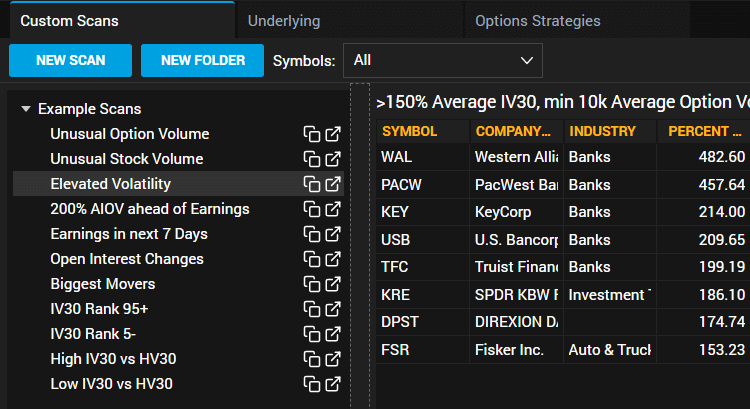
Task: Select the Earnings in next 7 Days scan
Action: [129, 234]
